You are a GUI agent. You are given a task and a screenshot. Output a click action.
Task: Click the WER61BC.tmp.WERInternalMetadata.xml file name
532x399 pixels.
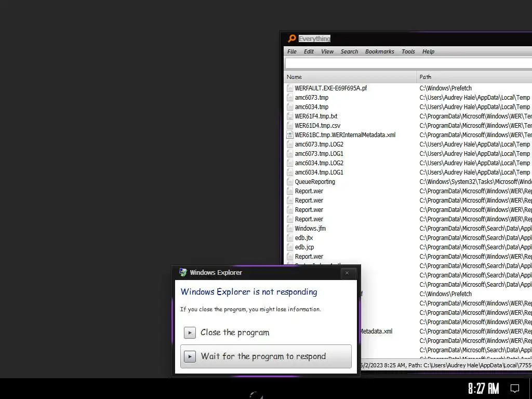[345, 135]
